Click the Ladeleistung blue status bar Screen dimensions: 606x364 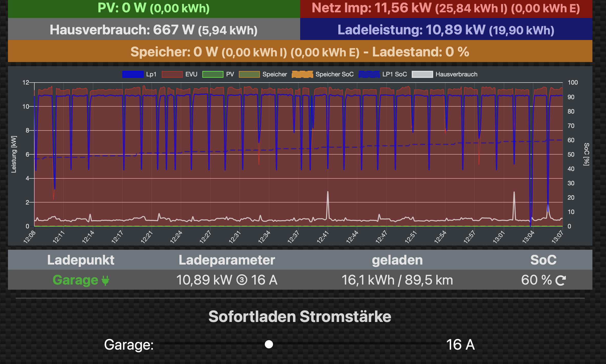446,30
